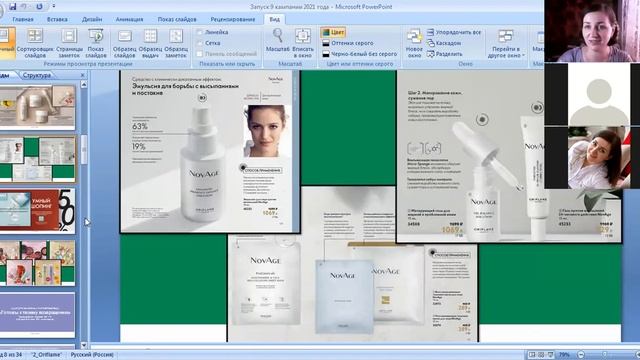This screenshot has height=360, width=640.
Task: Start Показ слайдов from the Вид ribbon
Action: tap(96, 43)
